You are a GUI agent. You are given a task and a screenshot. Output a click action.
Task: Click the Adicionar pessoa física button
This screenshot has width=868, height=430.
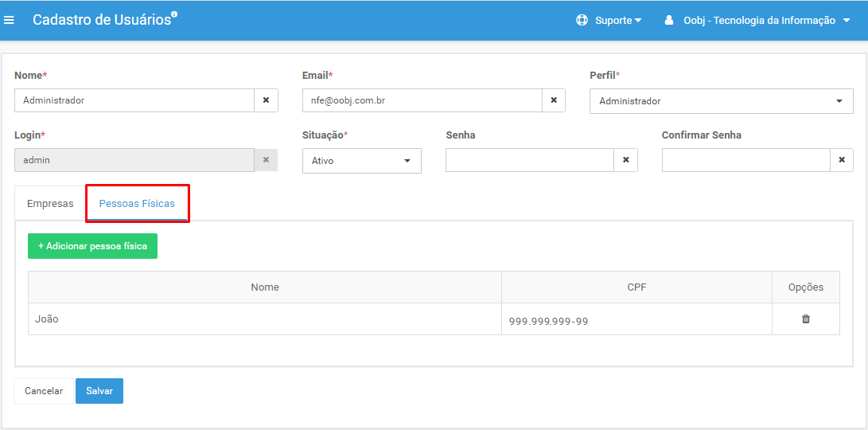tap(93, 246)
